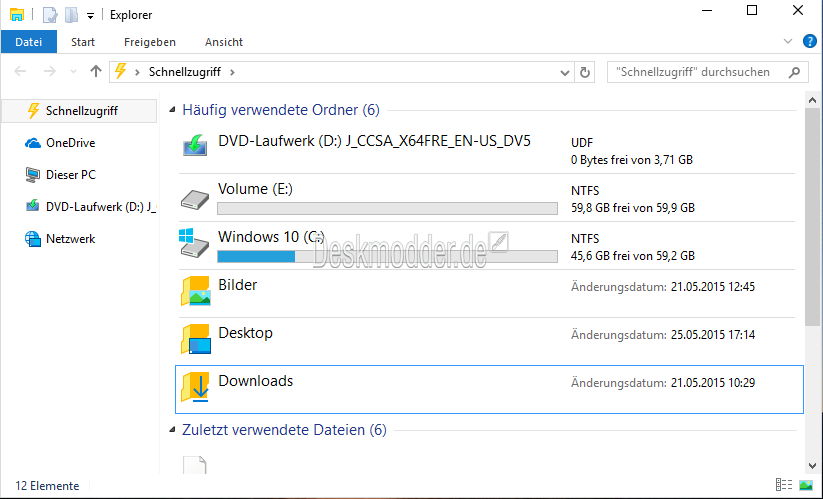823x499 pixels.
Task: Switch to large icons view in status bar
Action: [806, 485]
